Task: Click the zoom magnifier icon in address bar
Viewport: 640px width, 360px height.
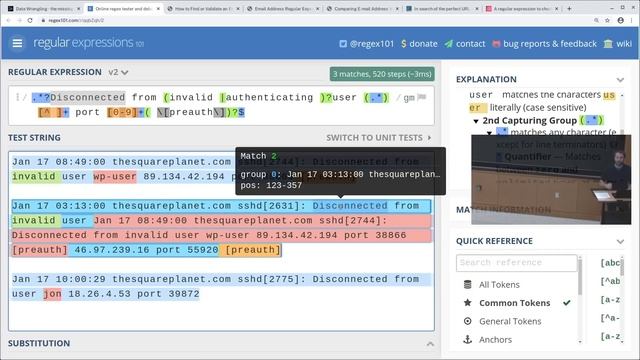Action: pos(596,20)
